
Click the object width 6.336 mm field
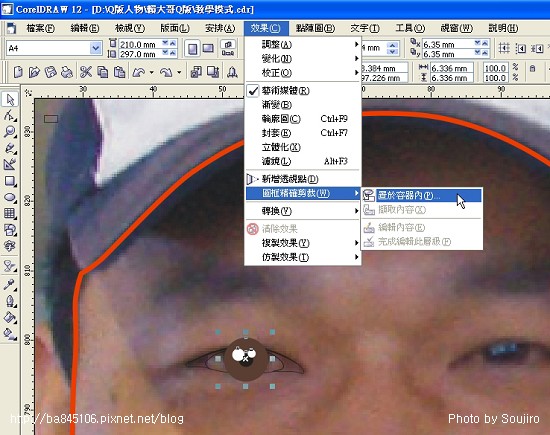tap(452, 68)
